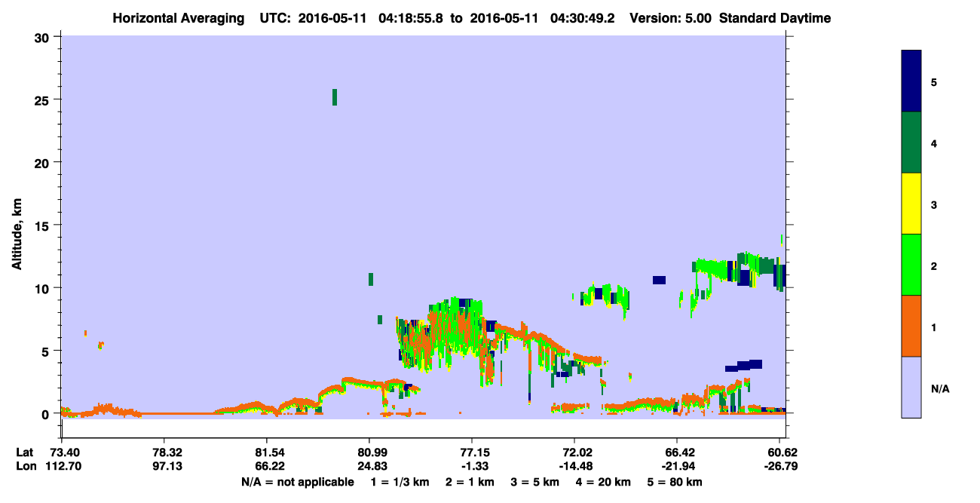Click the lavender N/A colorbar segment
This screenshot has height=503, width=980.
pyautogui.click(x=911, y=387)
